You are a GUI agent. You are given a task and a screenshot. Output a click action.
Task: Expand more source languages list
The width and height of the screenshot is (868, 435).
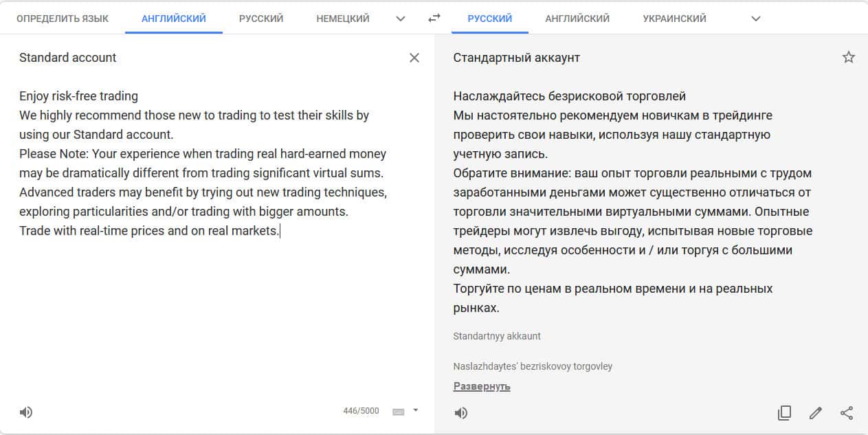(x=401, y=19)
